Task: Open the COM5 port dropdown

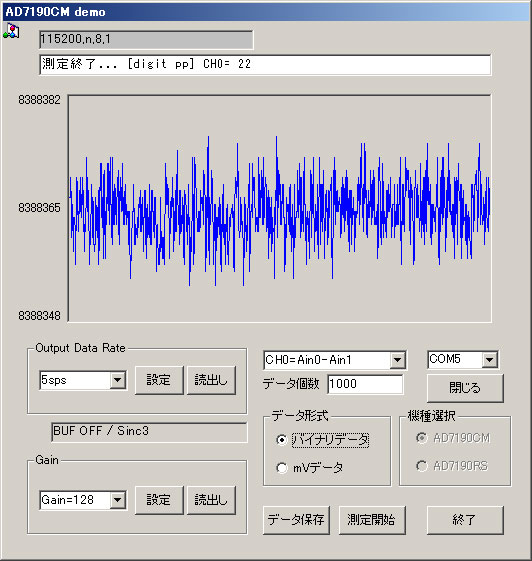Action: (x=490, y=360)
